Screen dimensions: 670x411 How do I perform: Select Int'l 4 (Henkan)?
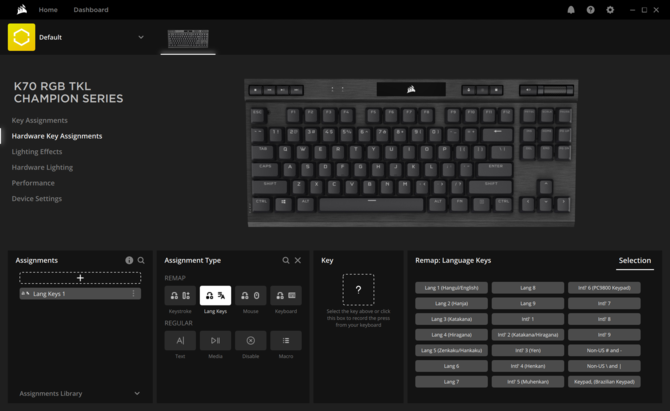pos(528,366)
